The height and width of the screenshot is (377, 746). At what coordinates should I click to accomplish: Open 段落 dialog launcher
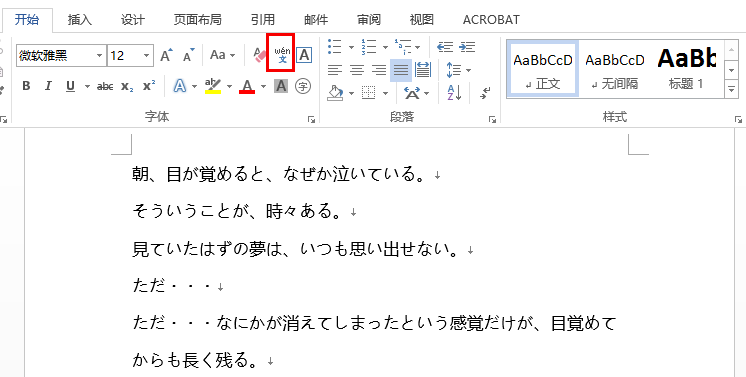[492, 119]
